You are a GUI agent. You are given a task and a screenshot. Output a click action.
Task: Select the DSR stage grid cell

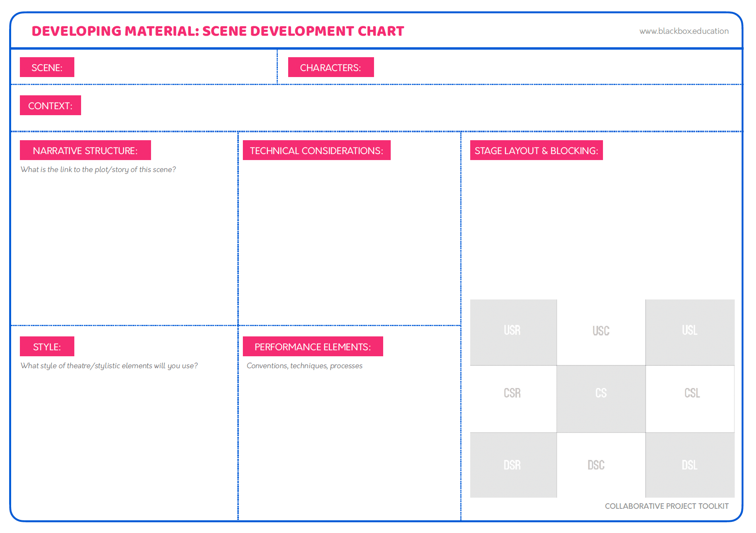[x=514, y=465]
